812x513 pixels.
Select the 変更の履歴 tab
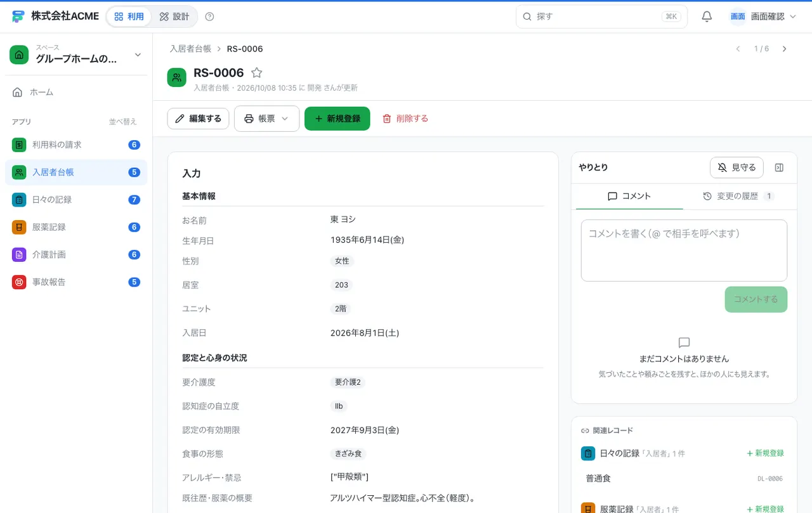point(738,197)
